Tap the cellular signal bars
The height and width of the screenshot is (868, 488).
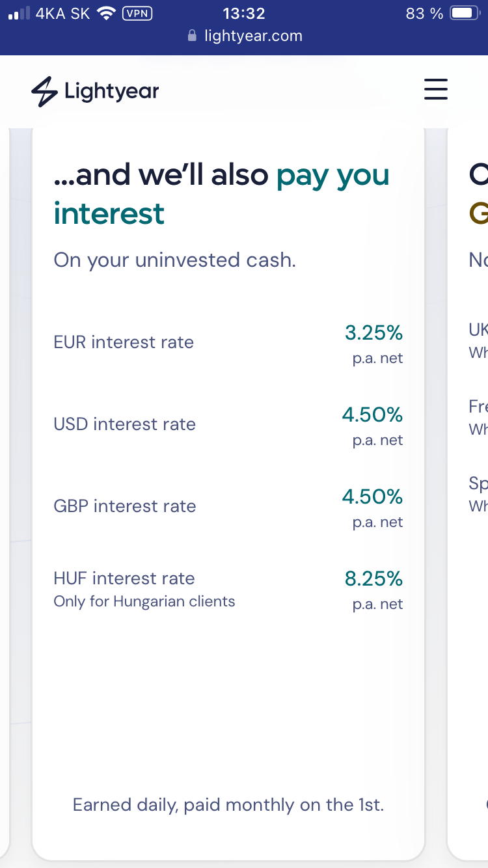pos(20,14)
